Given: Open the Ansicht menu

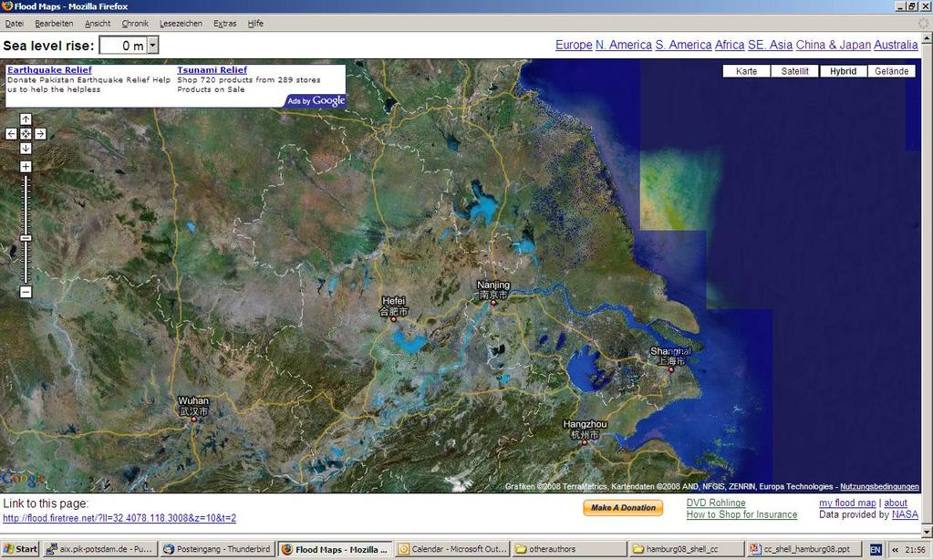Looking at the screenshot, I should pyautogui.click(x=98, y=23).
